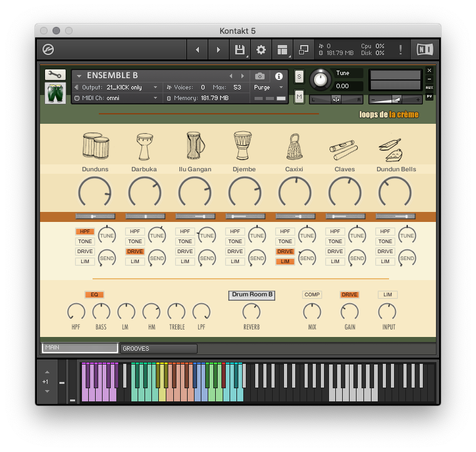
Task: Shift keyboard octave down with arrow
Action: click(x=47, y=391)
